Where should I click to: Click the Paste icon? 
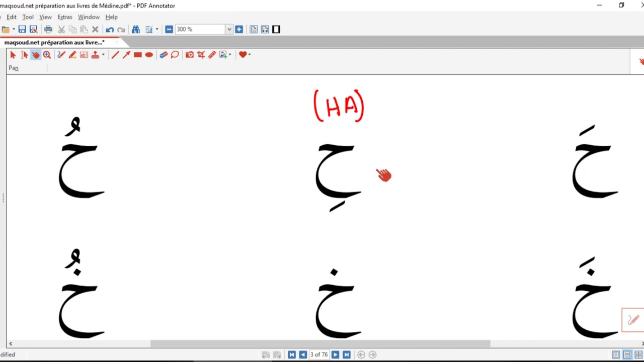tap(84, 29)
